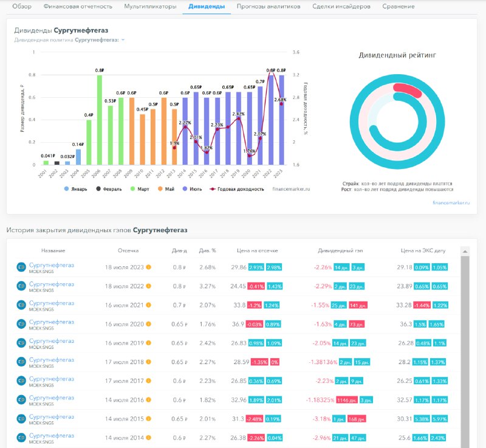Click orange info icon beside 14 июля 2015
Image resolution: width=486 pixels, height=448 pixels.
click(x=148, y=419)
